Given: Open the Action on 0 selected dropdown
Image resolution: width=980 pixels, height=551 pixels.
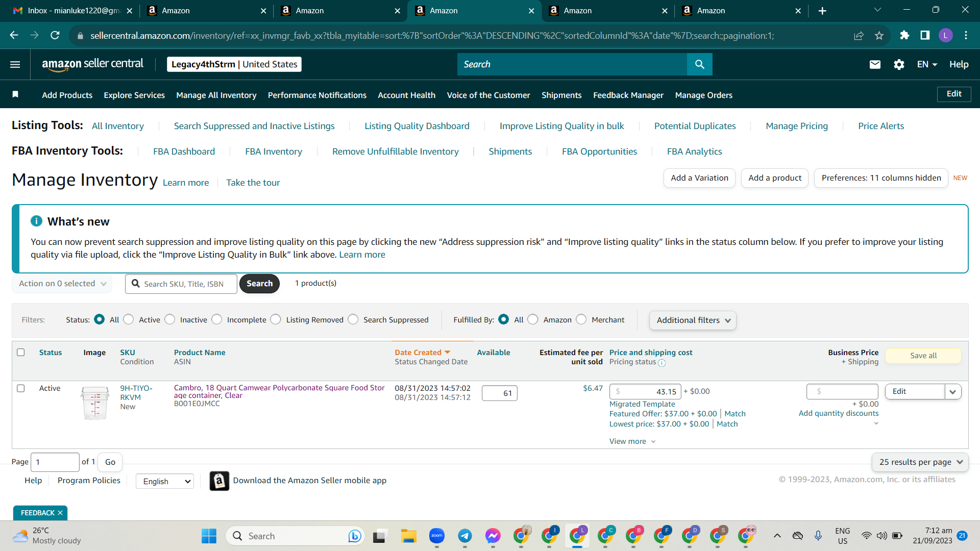Looking at the screenshot, I should 62,284.
